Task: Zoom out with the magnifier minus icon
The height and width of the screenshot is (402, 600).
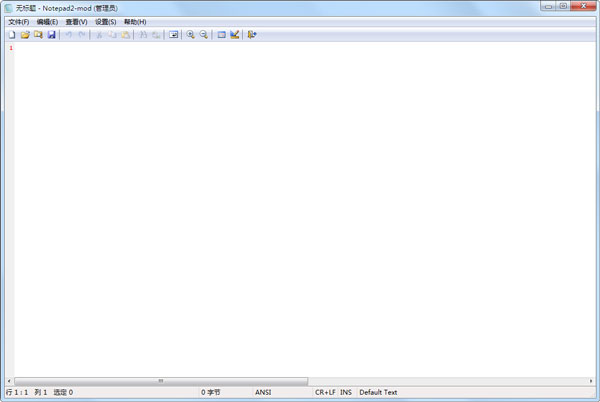Action: [x=204, y=35]
